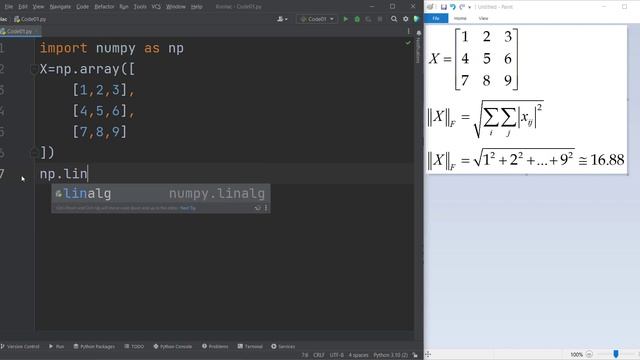
Task: Open the Version Control tool window
Action: [x=20, y=347]
